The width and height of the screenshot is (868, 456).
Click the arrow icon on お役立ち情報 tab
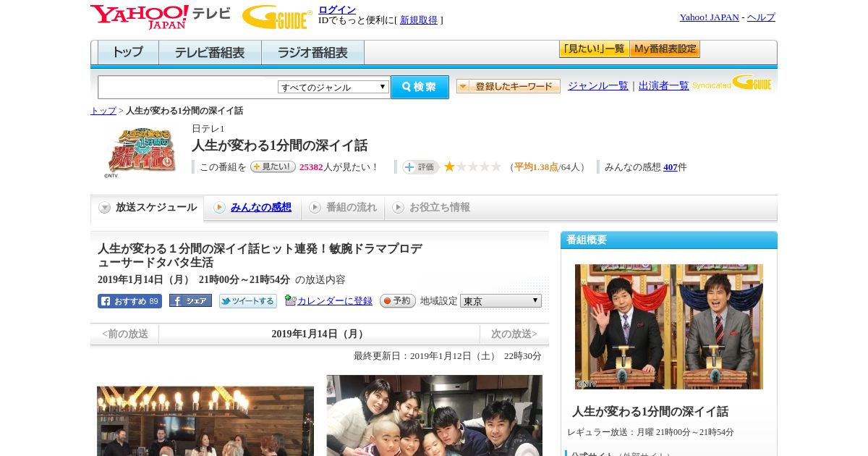tap(398, 208)
